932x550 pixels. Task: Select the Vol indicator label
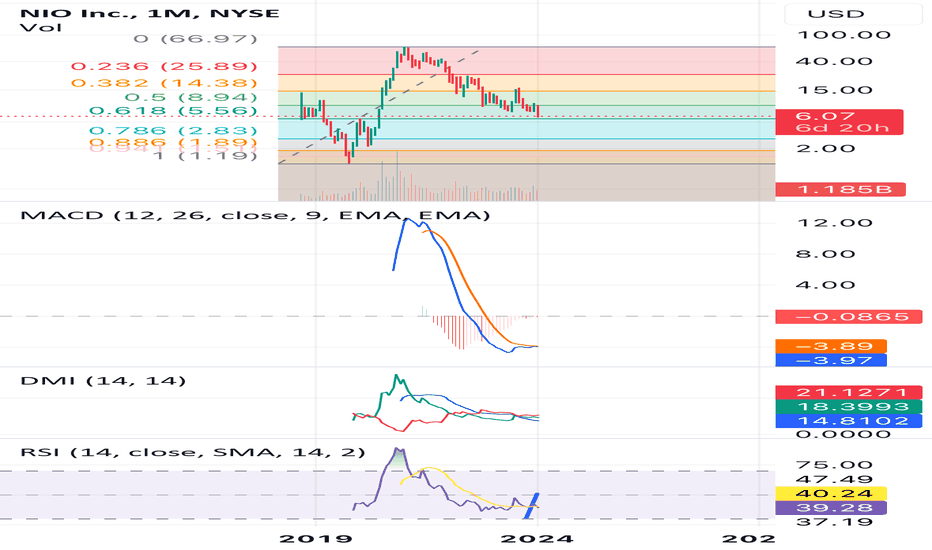41,27
